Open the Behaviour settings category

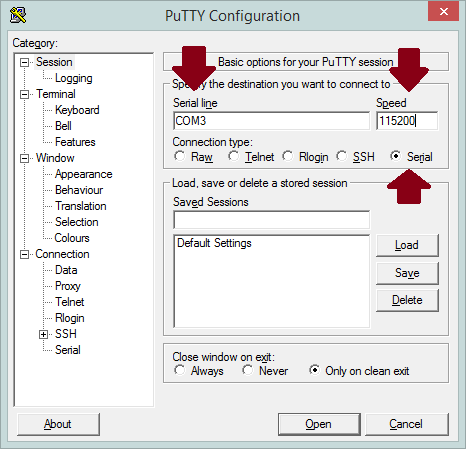pos(79,190)
